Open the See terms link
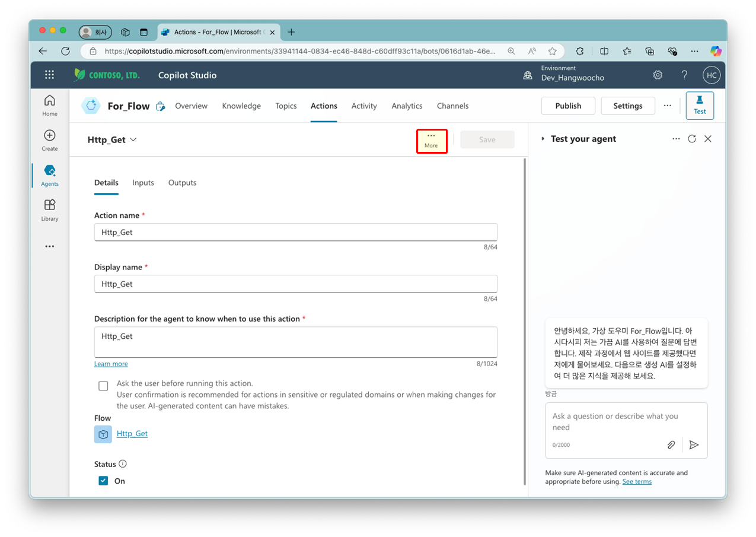Viewport: 756px width, 537px height. 637,481
